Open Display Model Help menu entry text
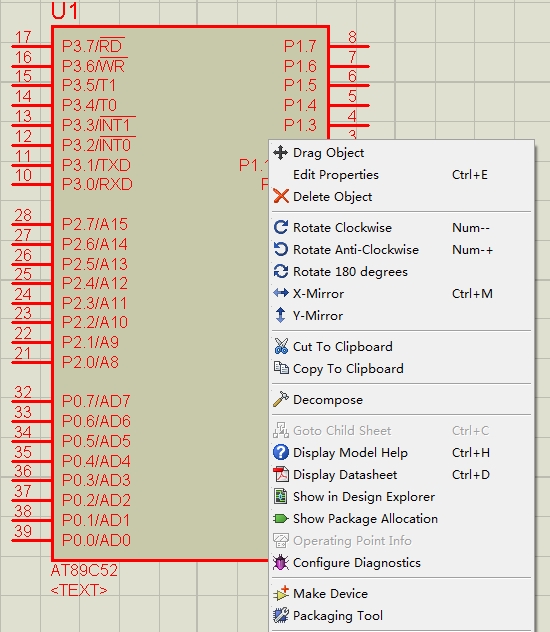This screenshot has height=632, width=550. click(350, 453)
